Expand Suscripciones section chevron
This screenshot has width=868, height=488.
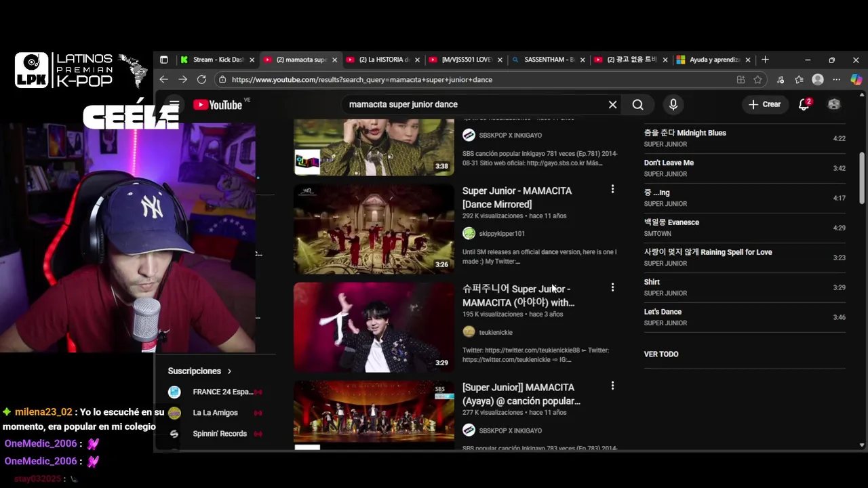[x=229, y=371]
